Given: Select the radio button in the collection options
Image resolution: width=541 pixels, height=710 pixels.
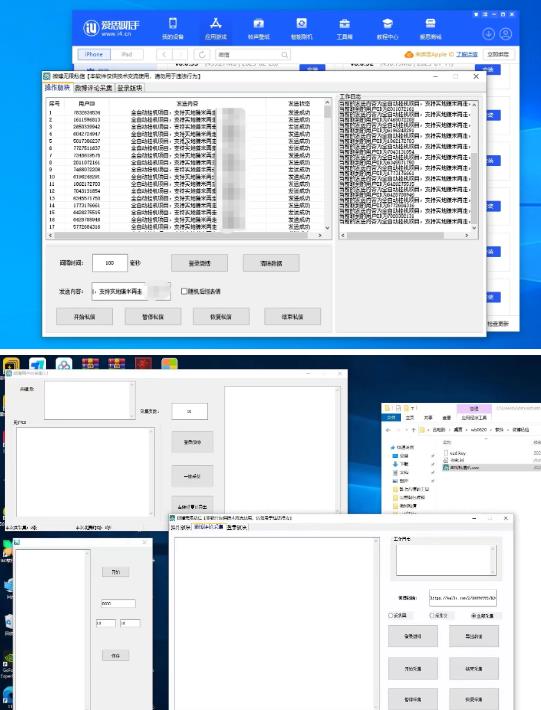Looking at the screenshot, I should (474, 616).
